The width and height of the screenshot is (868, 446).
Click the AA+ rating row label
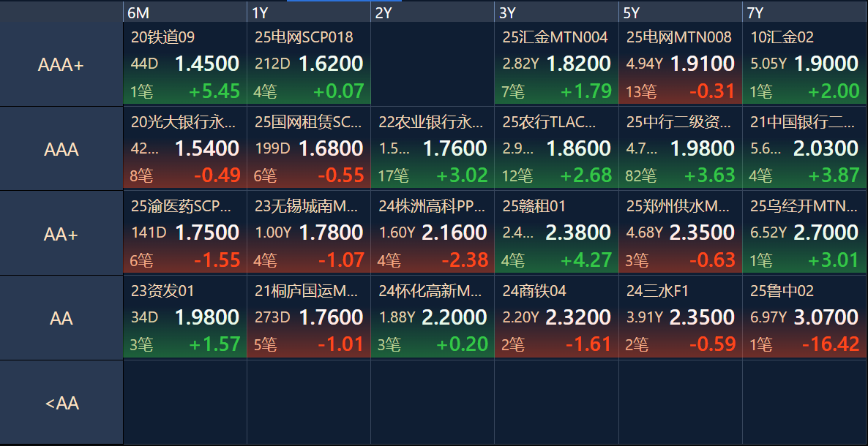click(61, 234)
